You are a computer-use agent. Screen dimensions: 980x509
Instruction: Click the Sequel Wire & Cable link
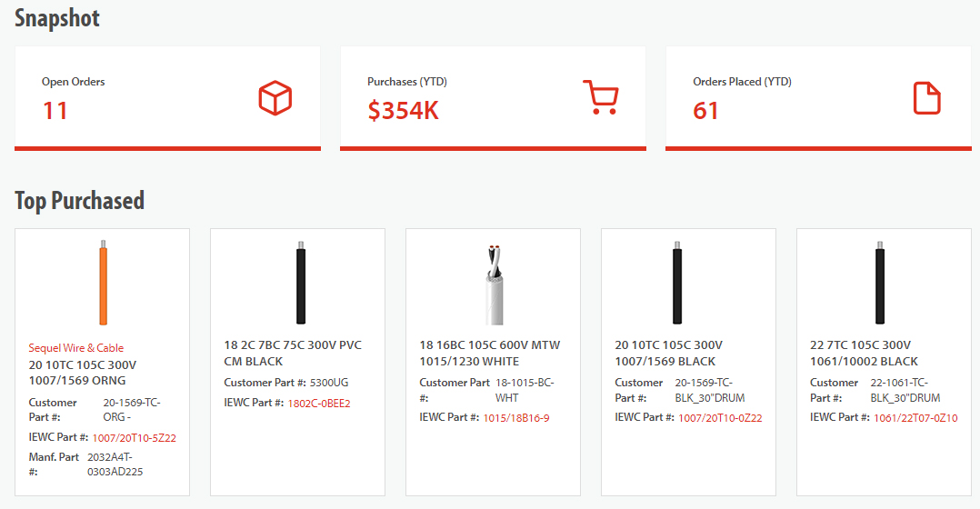(x=76, y=348)
